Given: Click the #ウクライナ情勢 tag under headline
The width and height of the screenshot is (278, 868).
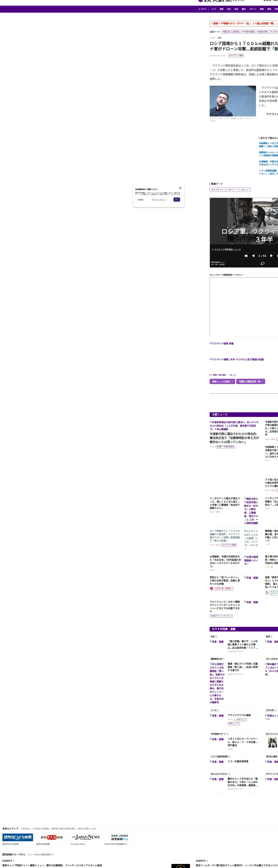Looking at the screenshot, I should coord(236,56).
